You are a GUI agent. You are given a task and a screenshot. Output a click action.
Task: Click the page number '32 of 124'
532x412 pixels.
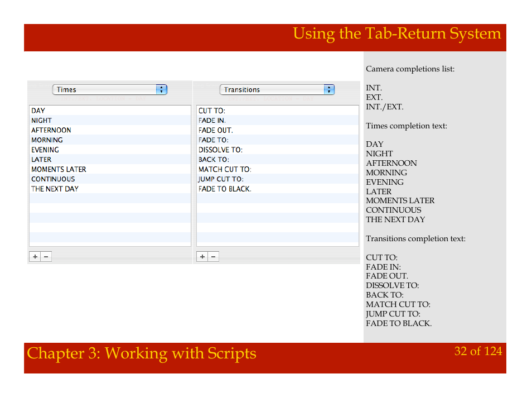(478, 351)
